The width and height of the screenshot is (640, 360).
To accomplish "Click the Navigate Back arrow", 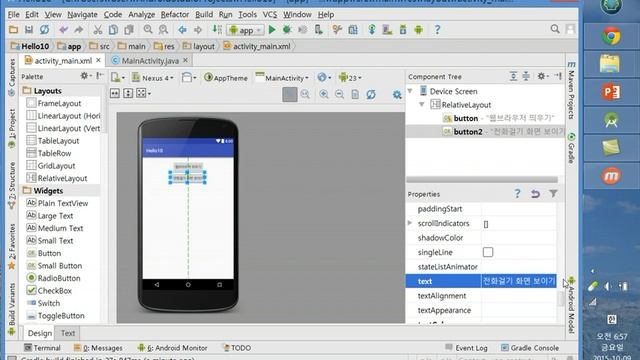I will [x=182, y=30].
